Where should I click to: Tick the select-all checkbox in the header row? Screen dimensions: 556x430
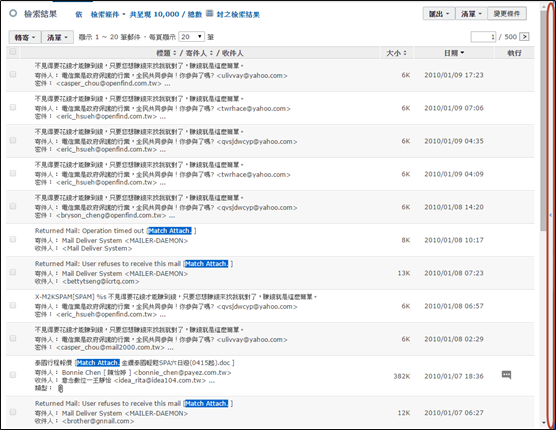pyautogui.click(x=13, y=52)
